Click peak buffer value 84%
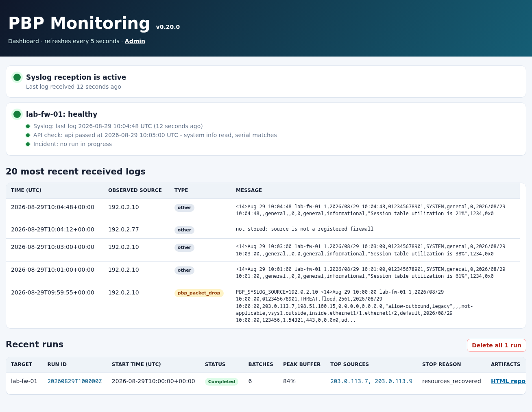 (289, 381)
